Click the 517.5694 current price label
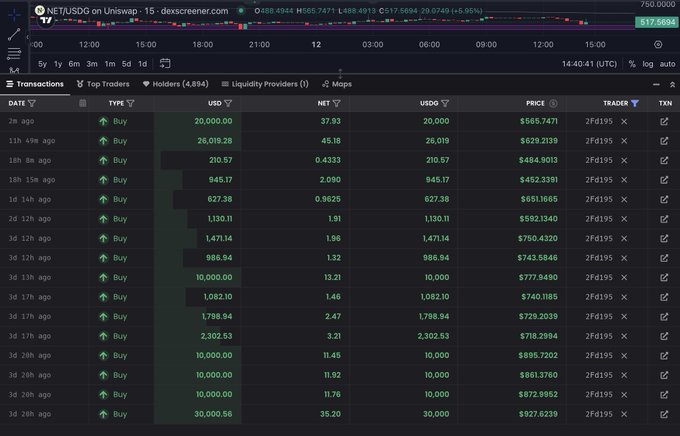 click(657, 22)
